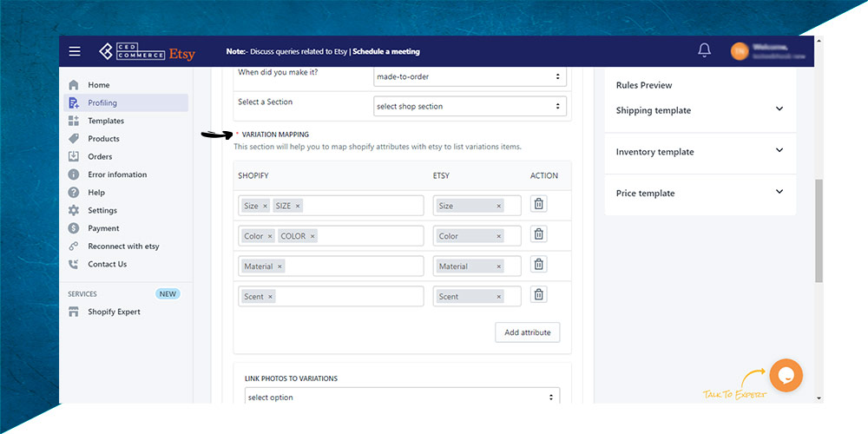Delete the Color mapping row
The height and width of the screenshot is (434, 868).
tap(539, 234)
